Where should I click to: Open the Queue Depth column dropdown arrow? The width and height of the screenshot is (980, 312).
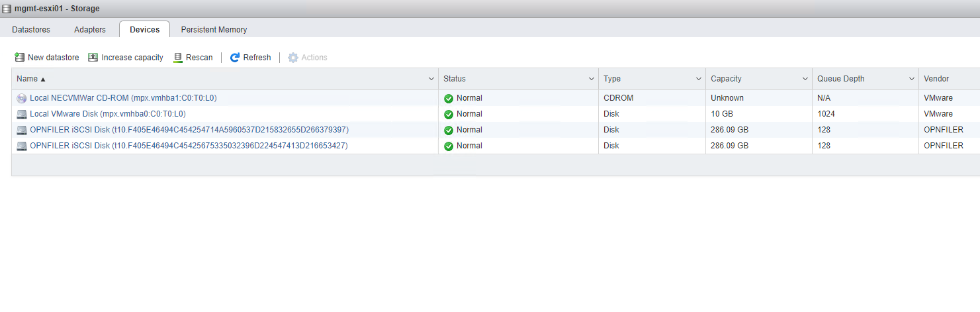[912, 79]
